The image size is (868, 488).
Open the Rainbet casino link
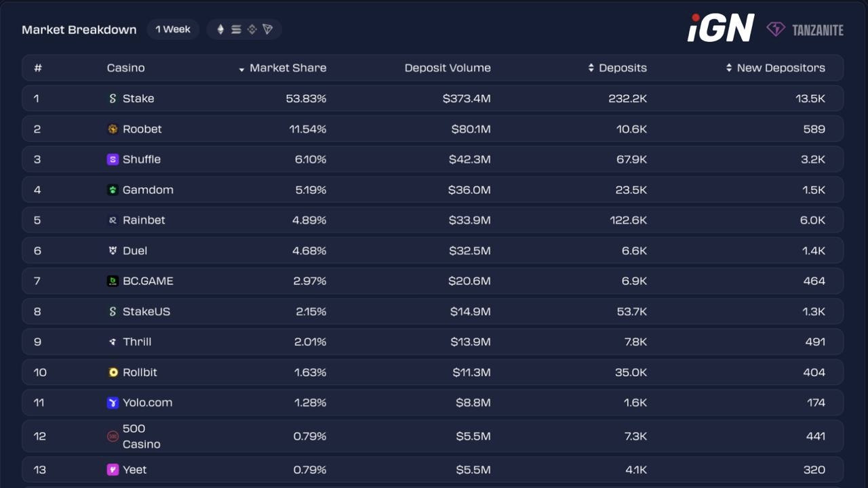pyautogui.click(x=143, y=220)
